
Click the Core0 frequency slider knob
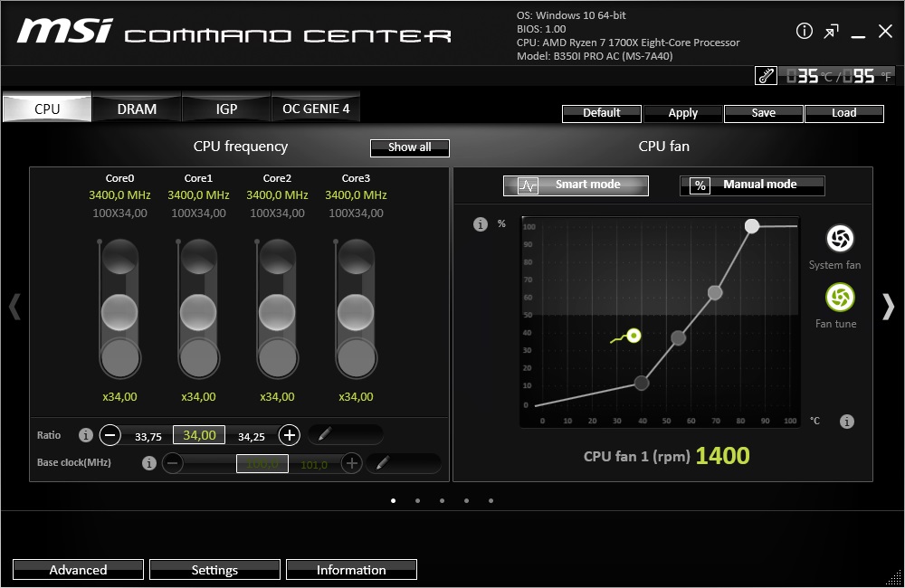click(119, 312)
